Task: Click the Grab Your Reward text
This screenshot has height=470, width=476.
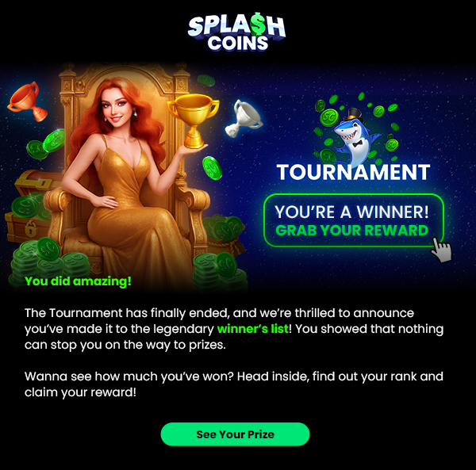Action: 351,231
